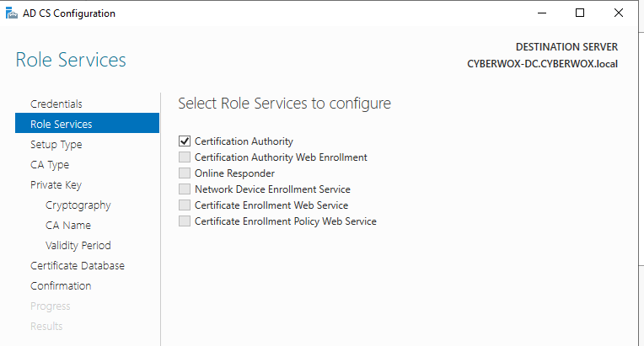Image resolution: width=644 pixels, height=346 pixels.
Task: Open the Certificate Database step
Action: click(x=78, y=266)
